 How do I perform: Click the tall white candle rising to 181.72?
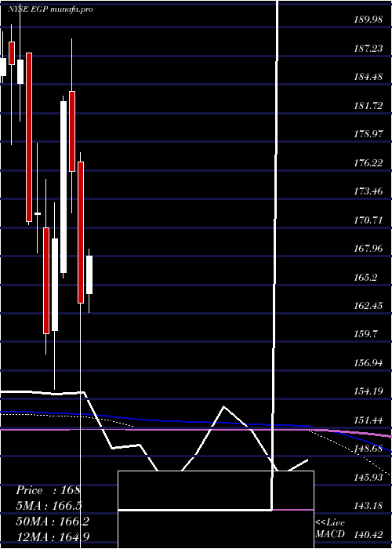click(x=64, y=187)
